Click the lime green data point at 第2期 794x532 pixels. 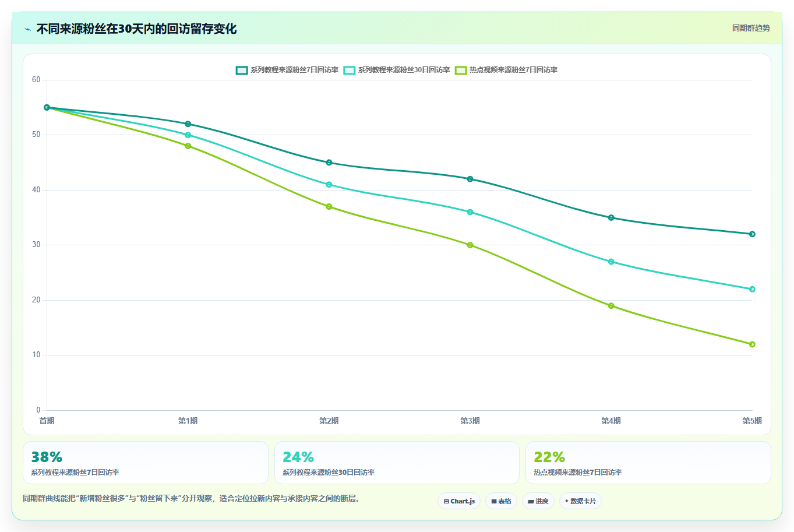coord(329,207)
